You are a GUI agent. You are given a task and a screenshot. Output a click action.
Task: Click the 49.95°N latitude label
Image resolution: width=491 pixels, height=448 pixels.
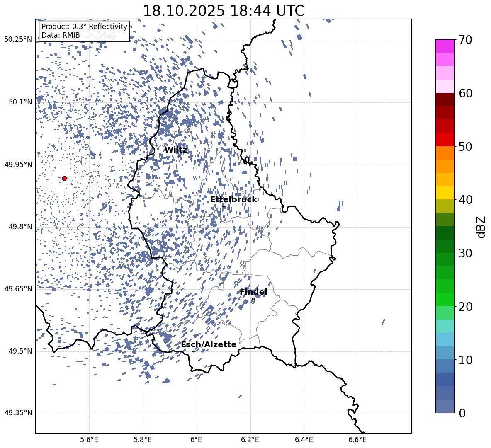pos(18,165)
